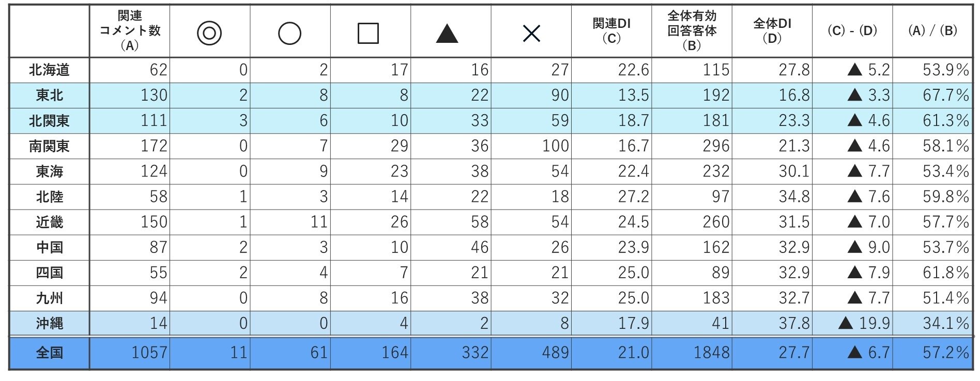Click the 1057 total comments cell

coord(149,353)
